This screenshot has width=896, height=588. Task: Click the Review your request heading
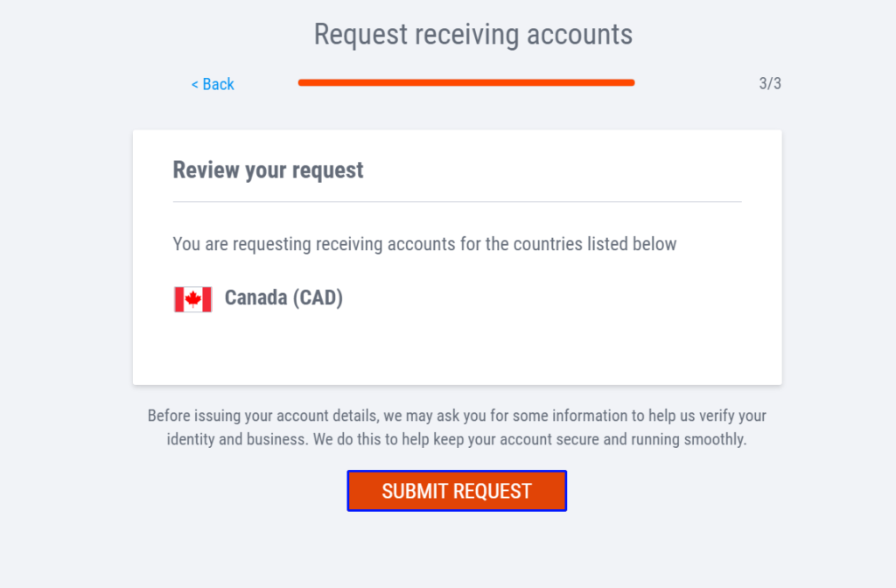click(x=268, y=170)
